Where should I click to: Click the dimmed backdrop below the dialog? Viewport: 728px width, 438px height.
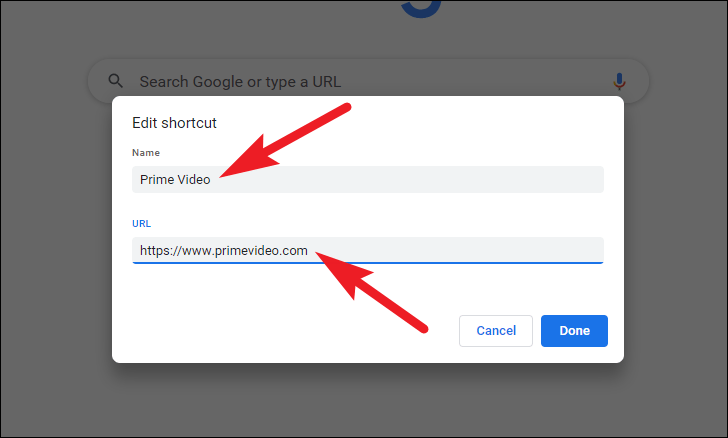pyautogui.click(x=368, y=399)
